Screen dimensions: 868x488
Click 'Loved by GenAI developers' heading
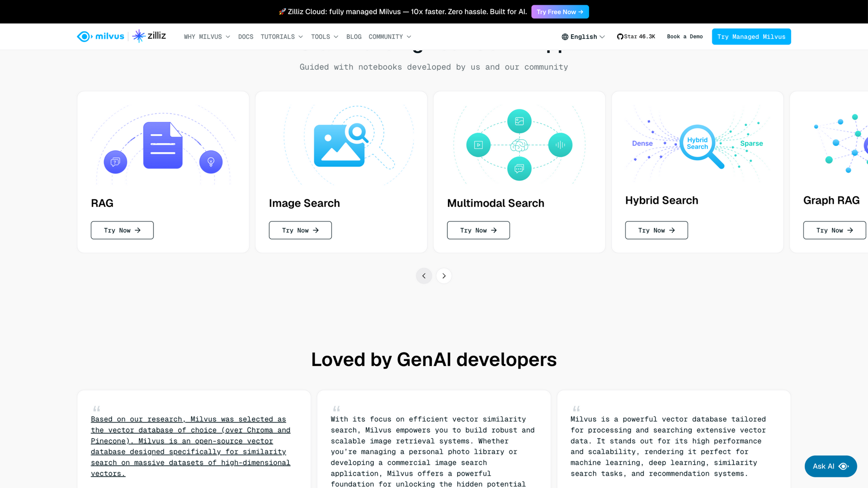click(x=434, y=360)
